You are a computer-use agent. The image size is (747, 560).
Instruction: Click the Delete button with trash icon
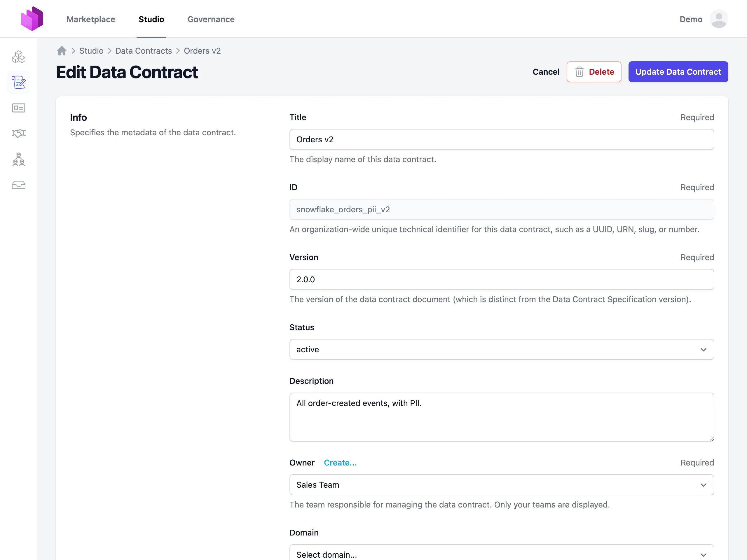coord(594,72)
